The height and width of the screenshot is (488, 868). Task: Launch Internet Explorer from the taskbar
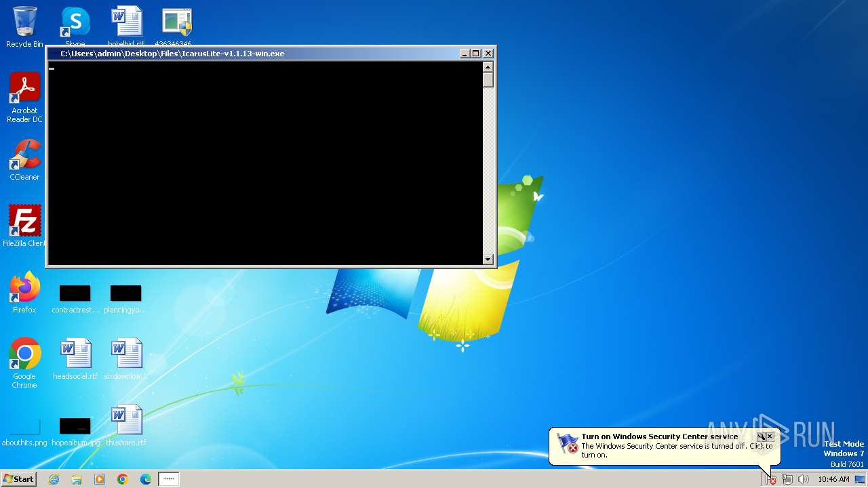click(54, 479)
